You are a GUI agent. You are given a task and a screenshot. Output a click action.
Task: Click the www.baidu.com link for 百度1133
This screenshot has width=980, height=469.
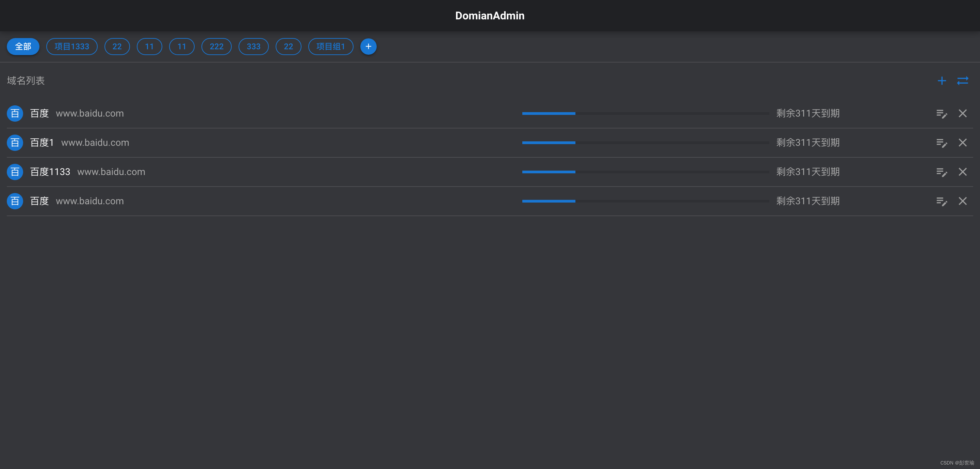pyautogui.click(x=111, y=172)
